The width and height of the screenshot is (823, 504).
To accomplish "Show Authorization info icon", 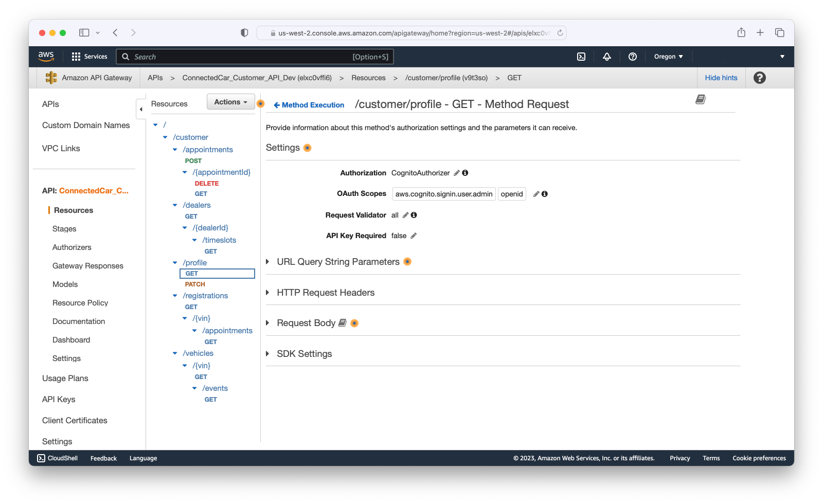I will pyautogui.click(x=465, y=173).
